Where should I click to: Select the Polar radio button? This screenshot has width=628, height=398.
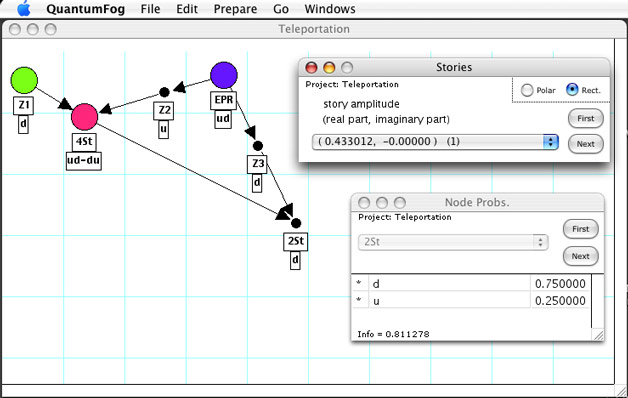click(527, 90)
